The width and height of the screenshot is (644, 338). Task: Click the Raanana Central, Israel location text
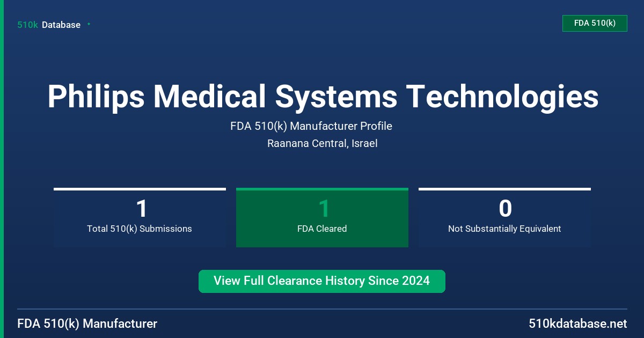[322, 144]
